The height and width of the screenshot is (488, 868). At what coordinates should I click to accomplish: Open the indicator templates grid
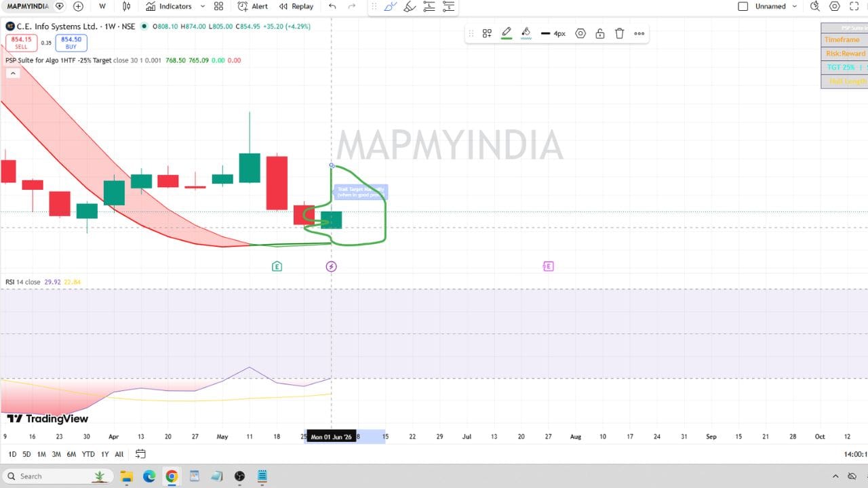(218, 6)
